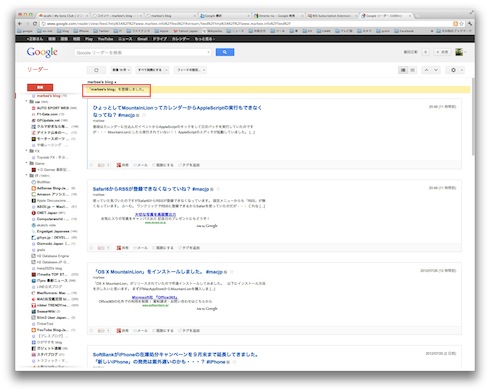Toggle keep unread on Safari6 article
490x392 pixels.
[163, 248]
